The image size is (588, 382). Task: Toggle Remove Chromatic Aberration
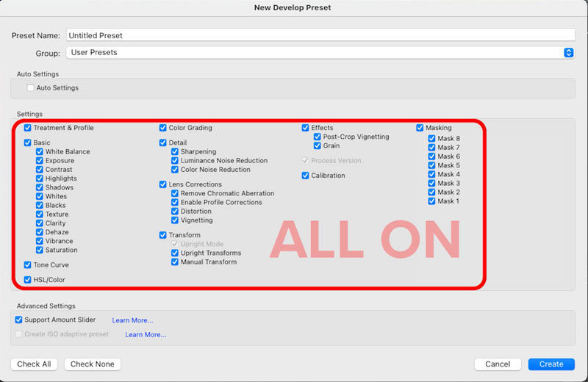pos(175,193)
